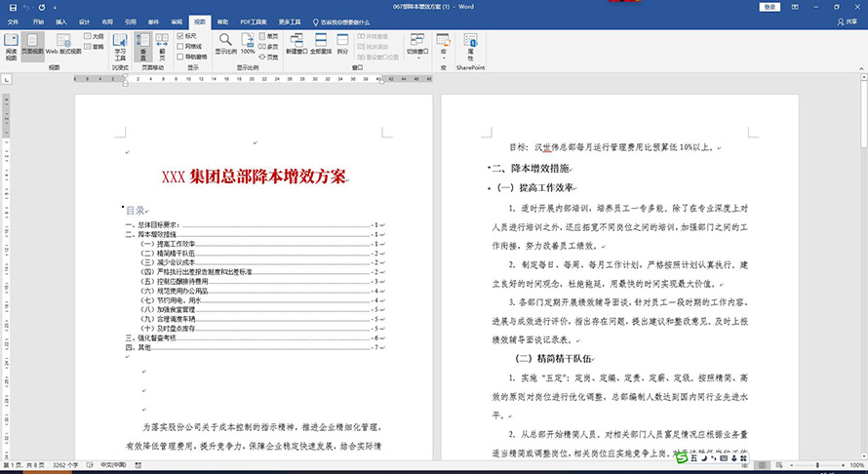Click the word count '3262 个字' in the status bar
The height and width of the screenshot is (474, 868).
tap(66, 465)
